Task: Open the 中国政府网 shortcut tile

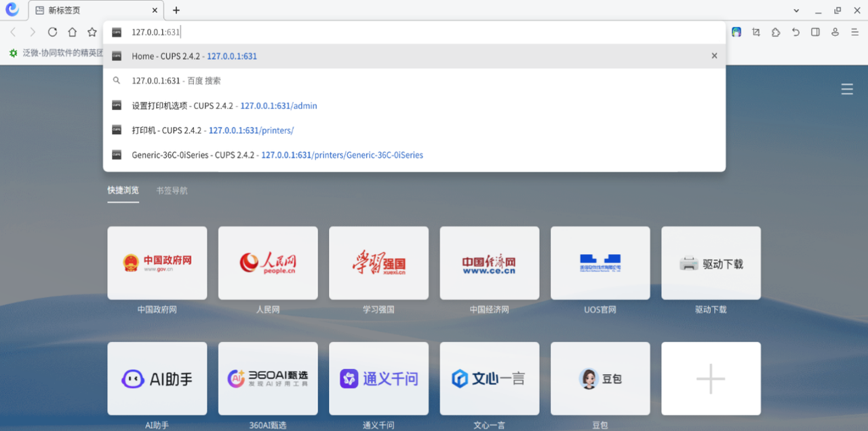Action: (x=157, y=263)
